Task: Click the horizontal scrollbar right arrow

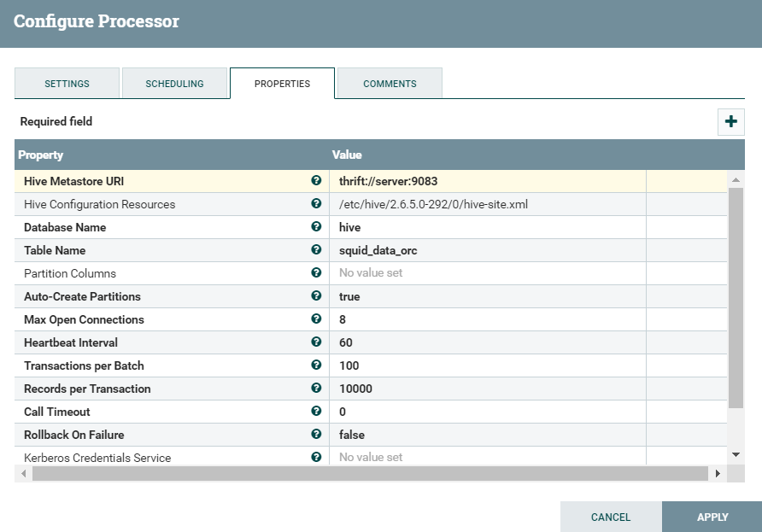Action: [x=718, y=473]
